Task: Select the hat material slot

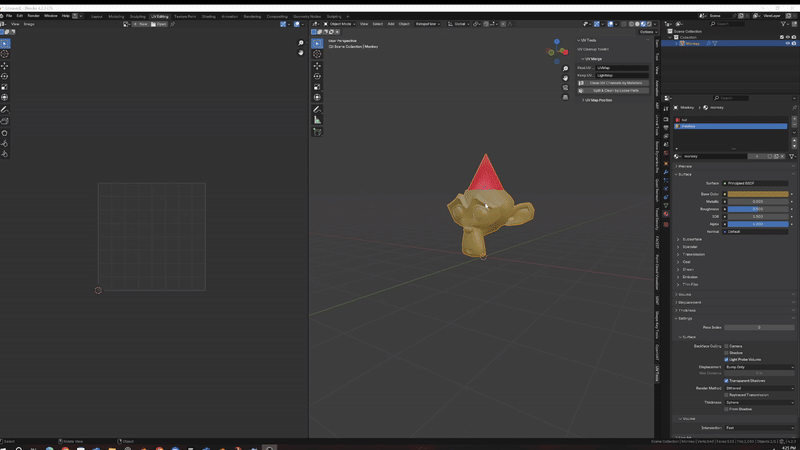Action: pos(731,120)
